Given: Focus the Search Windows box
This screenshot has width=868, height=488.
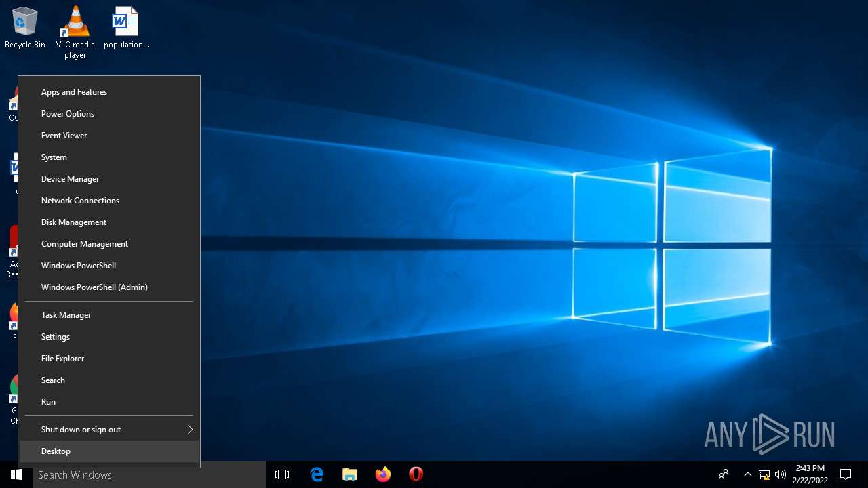Looking at the screenshot, I should click(x=149, y=474).
